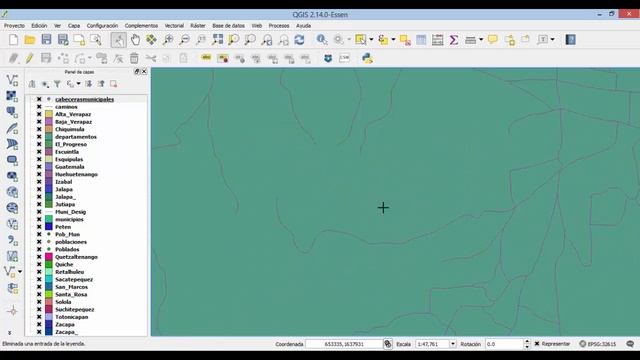640x360 pixels.
Task: Open the Complementos menu
Action: [x=141, y=25]
